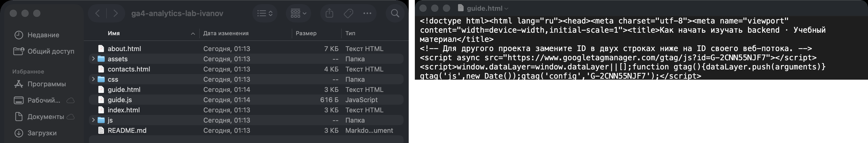The width and height of the screenshot is (868, 143).
Task: Expand the js folder disclosure arrow
Action: click(x=93, y=120)
